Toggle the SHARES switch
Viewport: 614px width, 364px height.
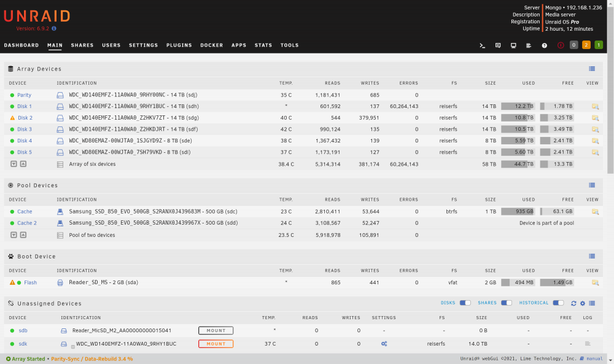[x=507, y=303]
